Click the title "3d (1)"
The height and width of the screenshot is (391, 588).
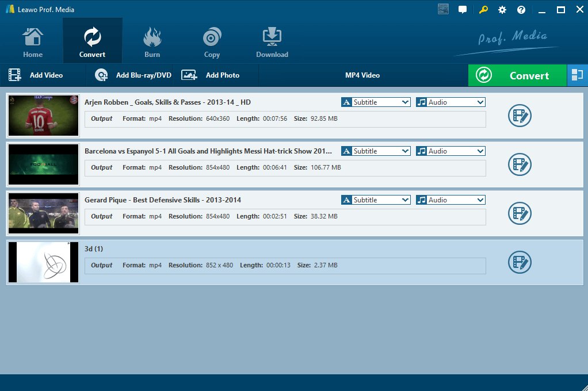point(94,249)
